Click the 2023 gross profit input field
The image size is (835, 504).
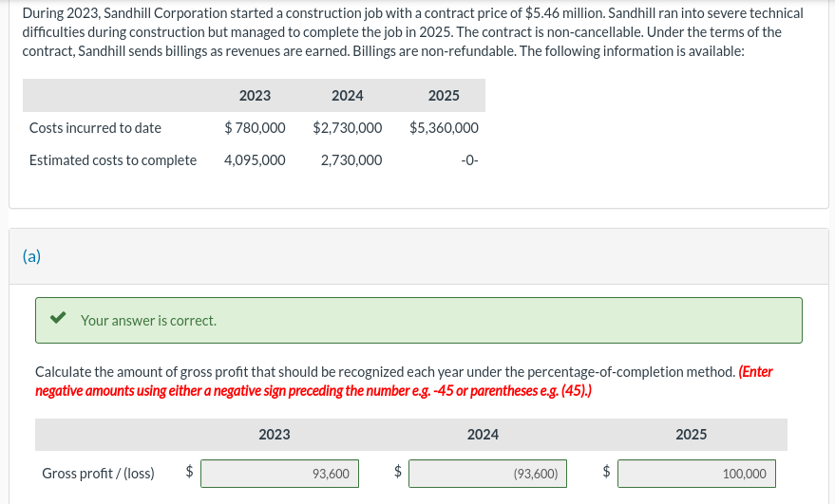point(279,474)
